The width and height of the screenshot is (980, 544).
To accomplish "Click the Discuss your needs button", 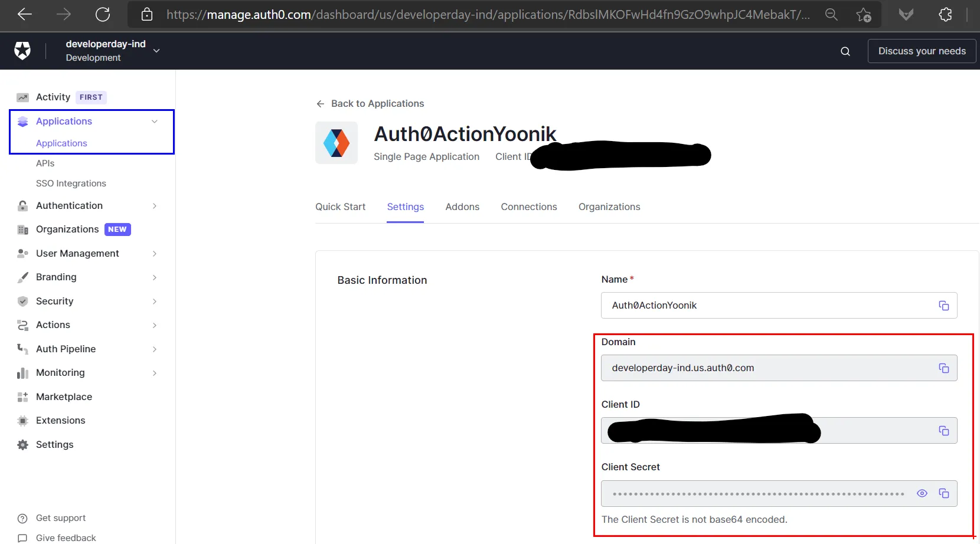I will click(921, 51).
